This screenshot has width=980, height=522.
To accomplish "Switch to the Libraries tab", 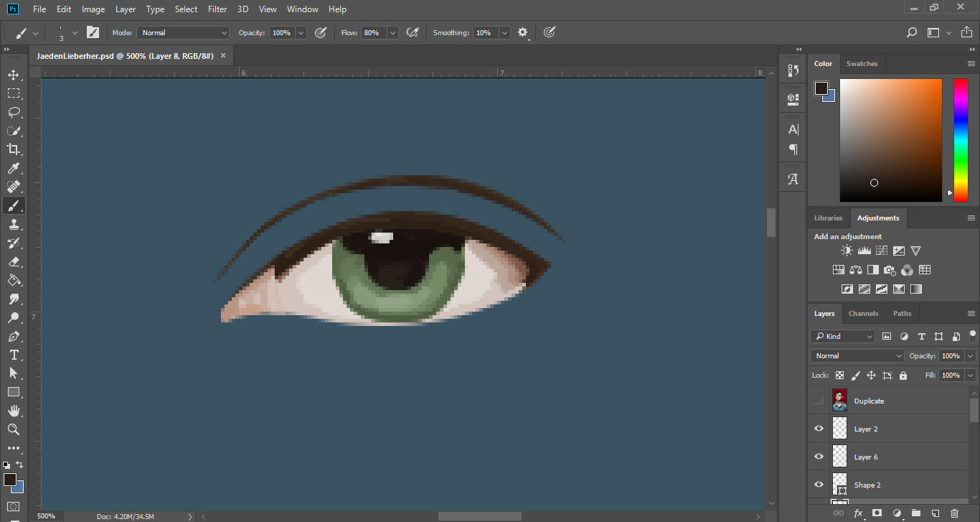I will (828, 218).
